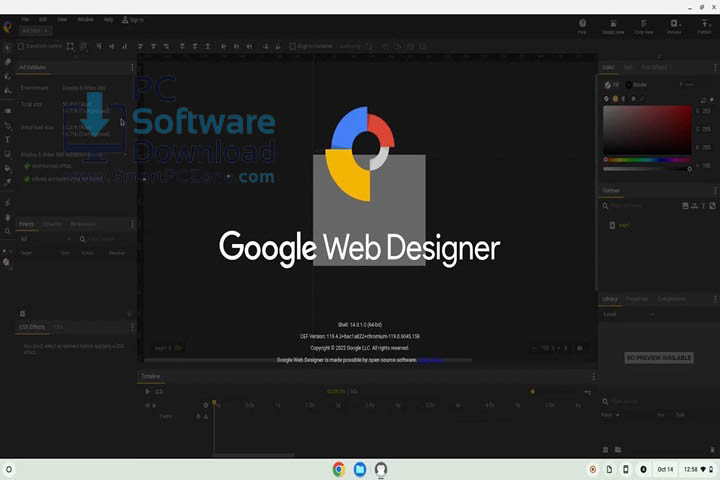720x480 pixels.
Task: Open the clock and status tray
Action: (698, 469)
